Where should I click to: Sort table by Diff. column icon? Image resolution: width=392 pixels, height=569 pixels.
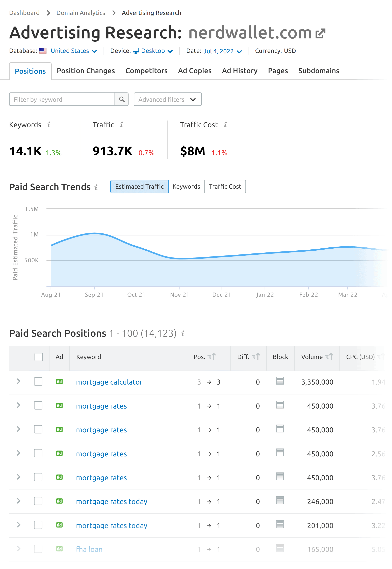click(x=256, y=357)
